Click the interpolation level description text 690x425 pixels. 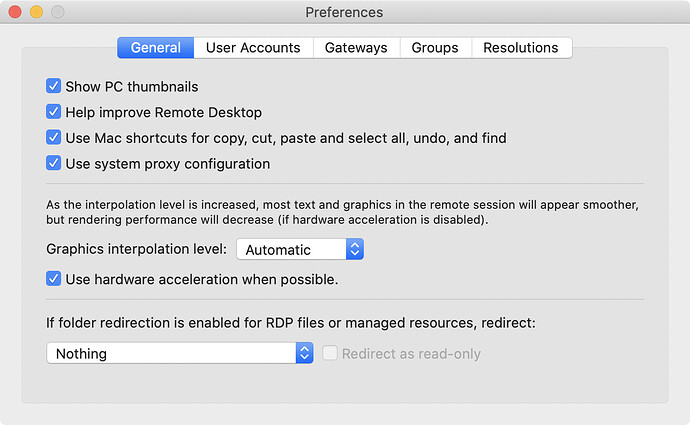(342, 212)
